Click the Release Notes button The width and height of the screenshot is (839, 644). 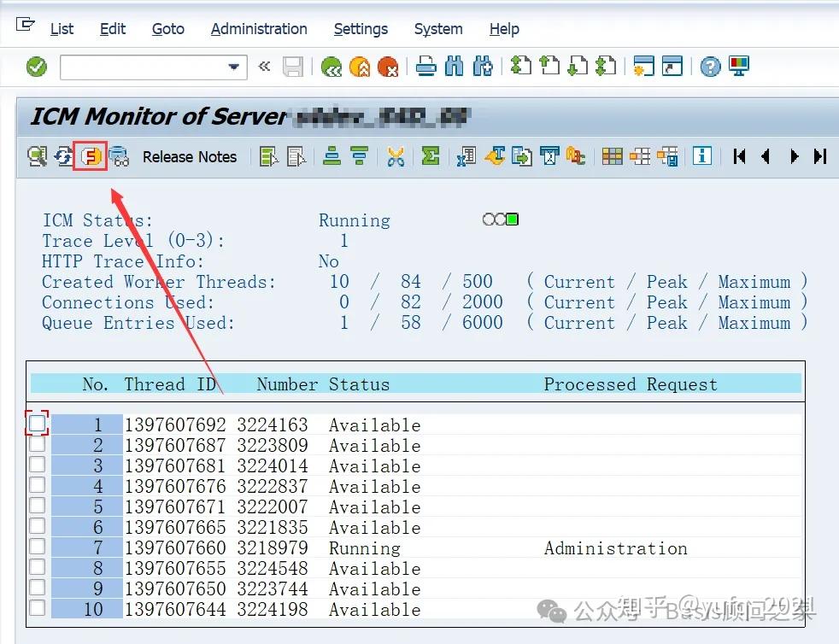[190, 156]
